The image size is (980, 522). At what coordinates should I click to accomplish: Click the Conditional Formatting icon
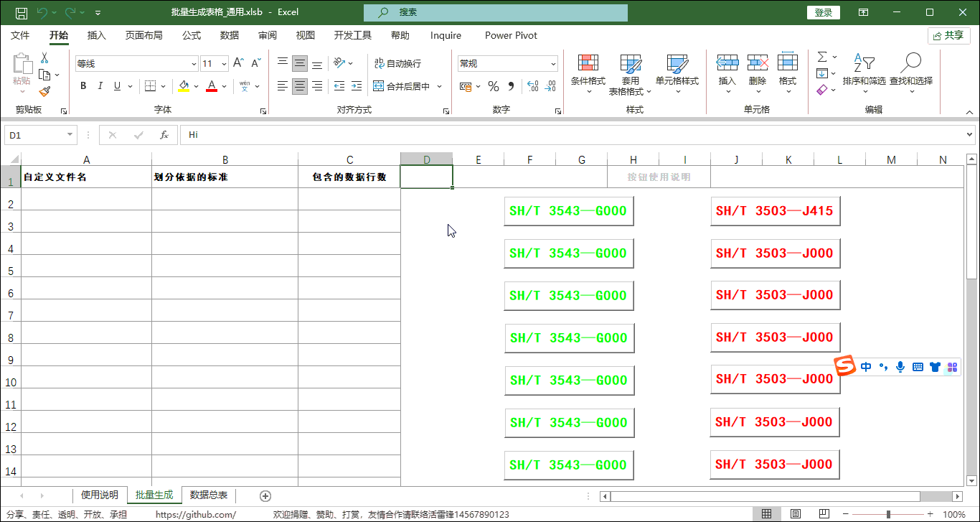pyautogui.click(x=588, y=64)
